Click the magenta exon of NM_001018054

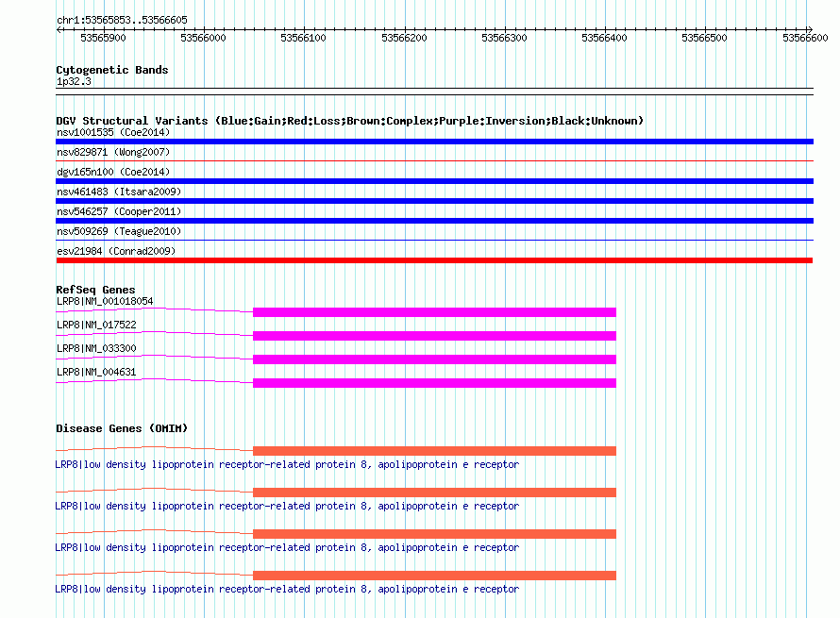coord(434,312)
